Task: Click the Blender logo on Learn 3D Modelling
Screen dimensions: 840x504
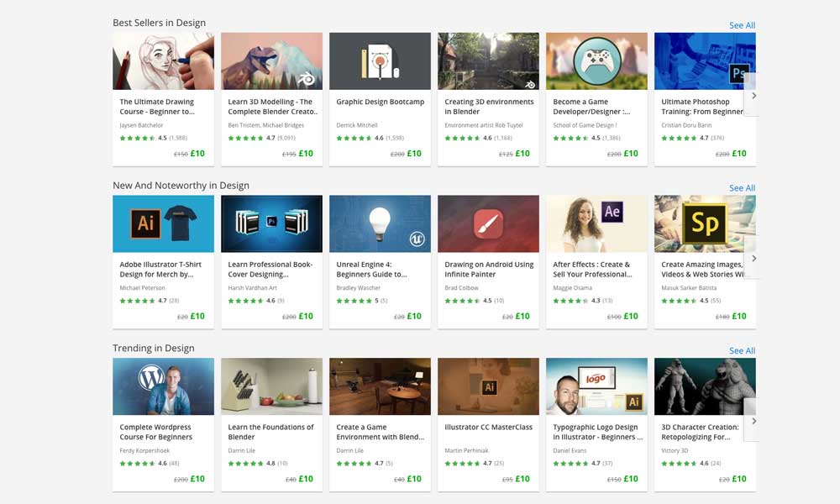Action: click(308, 78)
